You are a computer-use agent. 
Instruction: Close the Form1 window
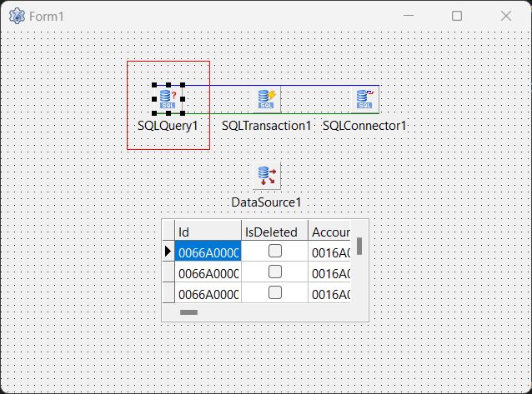click(506, 16)
